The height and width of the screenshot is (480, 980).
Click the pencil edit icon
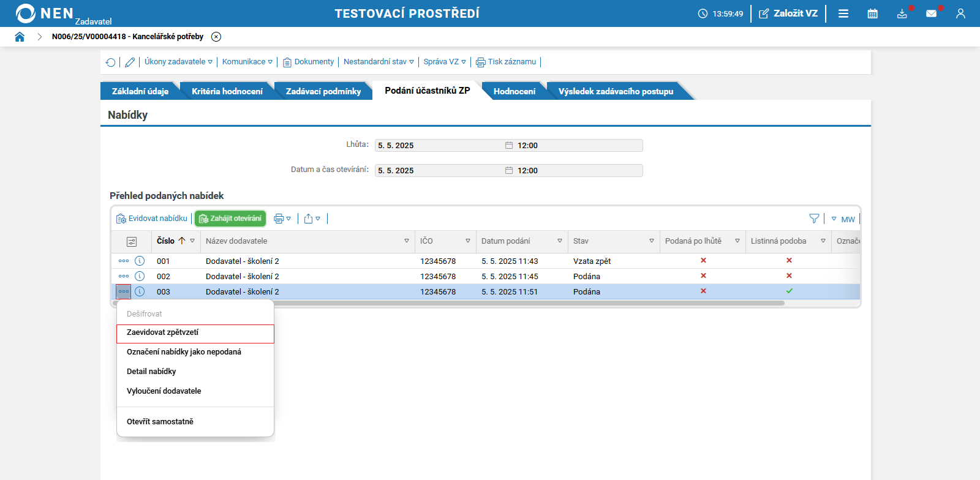(130, 62)
